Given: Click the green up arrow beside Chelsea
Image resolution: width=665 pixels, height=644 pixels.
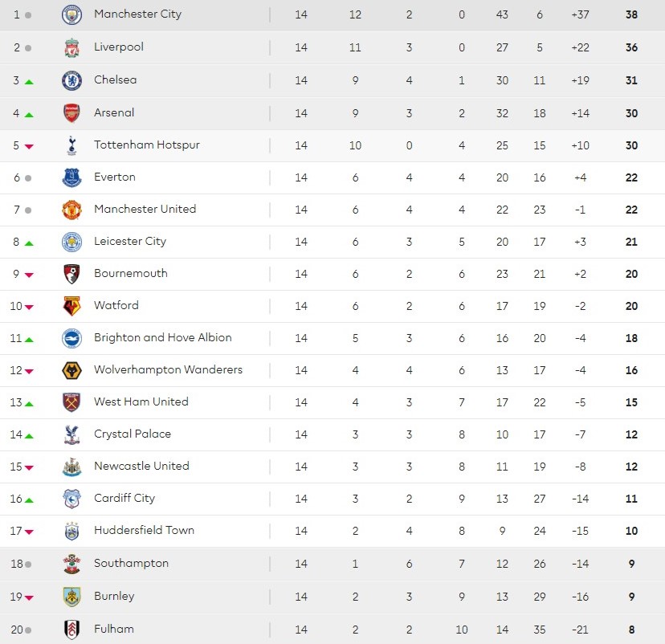Looking at the screenshot, I should [x=29, y=82].
